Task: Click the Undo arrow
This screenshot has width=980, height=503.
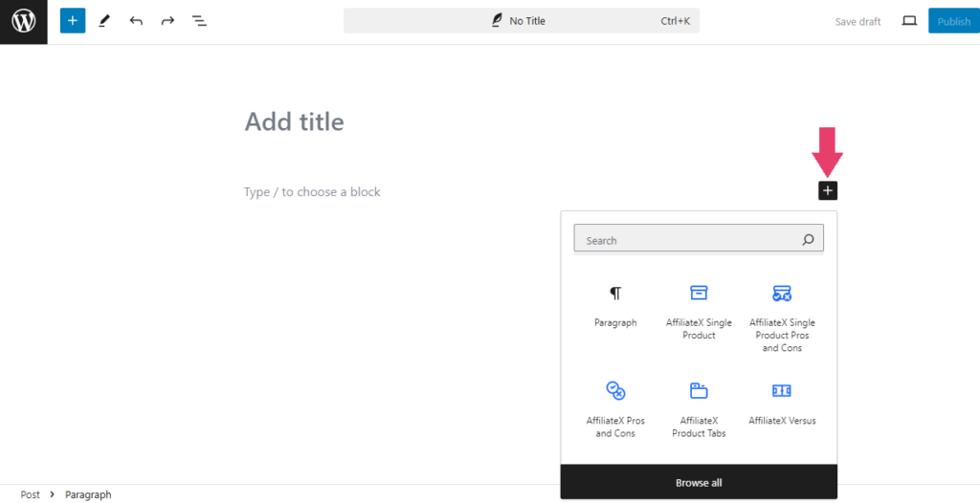Action: pos(136,21)
